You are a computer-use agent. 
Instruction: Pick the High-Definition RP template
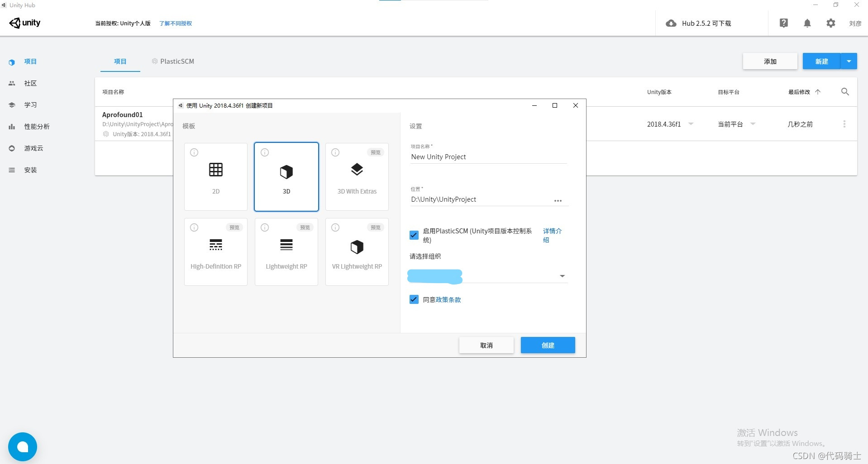coord(216,251)
